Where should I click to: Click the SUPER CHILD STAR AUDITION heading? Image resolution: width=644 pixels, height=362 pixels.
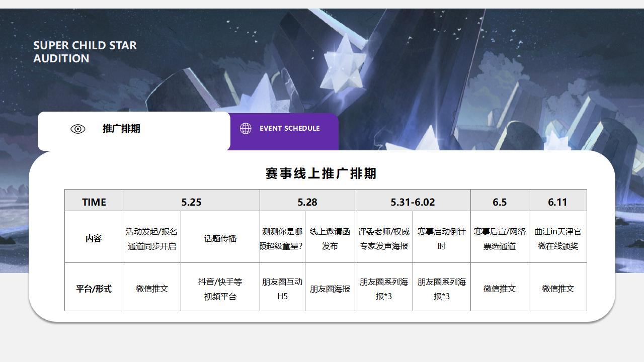click(85, 52)
